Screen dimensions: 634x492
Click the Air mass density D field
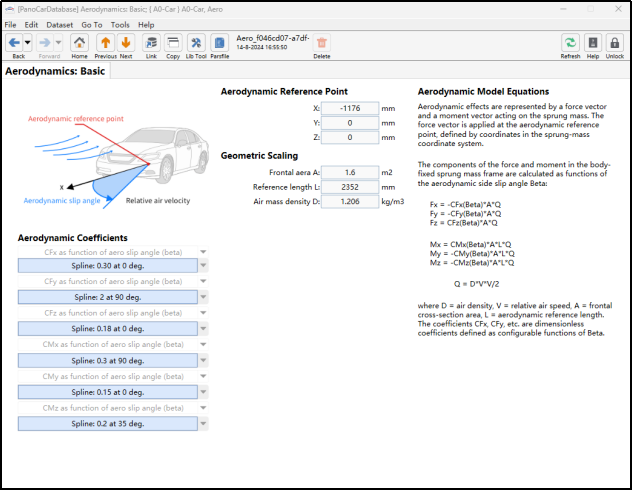350,201
